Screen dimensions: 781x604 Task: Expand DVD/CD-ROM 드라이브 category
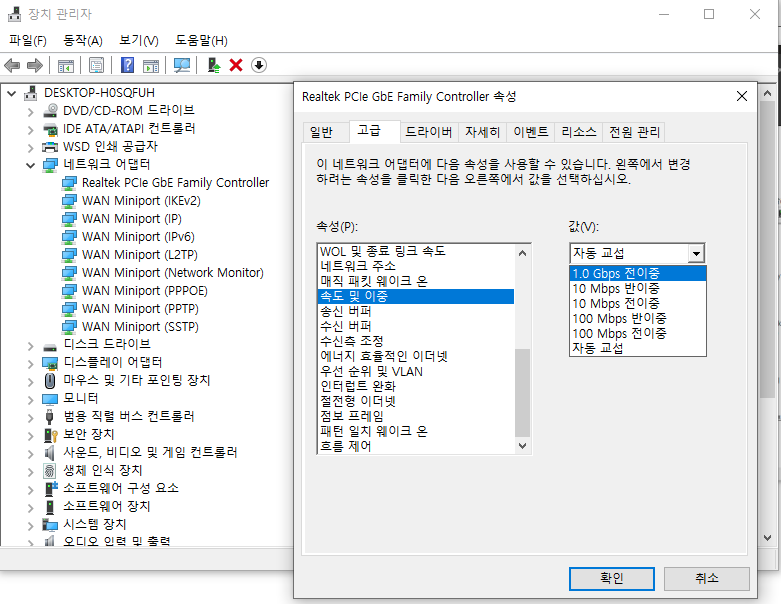click(x=31, y=112)
